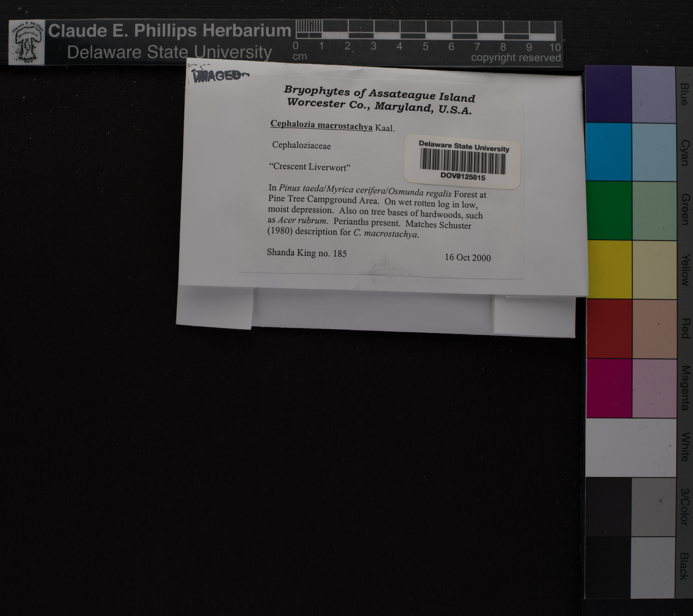Select the dark red color patch
Screen dimensions: 693x616
pos(609,328)
